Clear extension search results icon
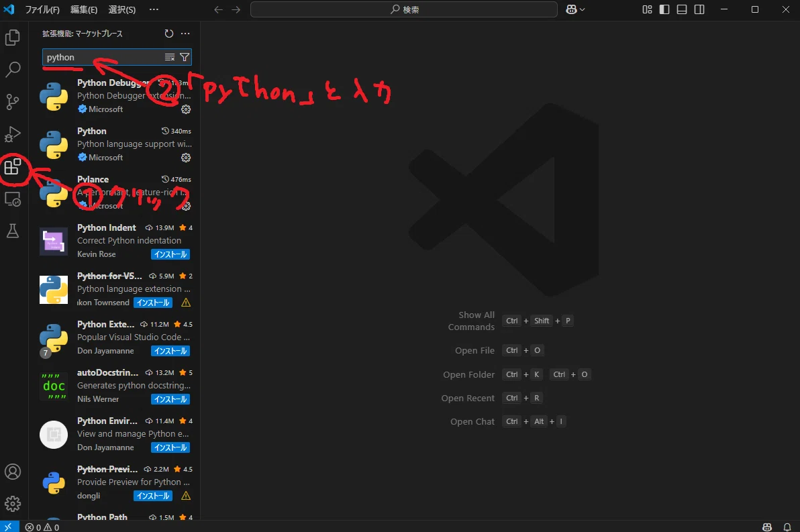 [x=170, y=58]
